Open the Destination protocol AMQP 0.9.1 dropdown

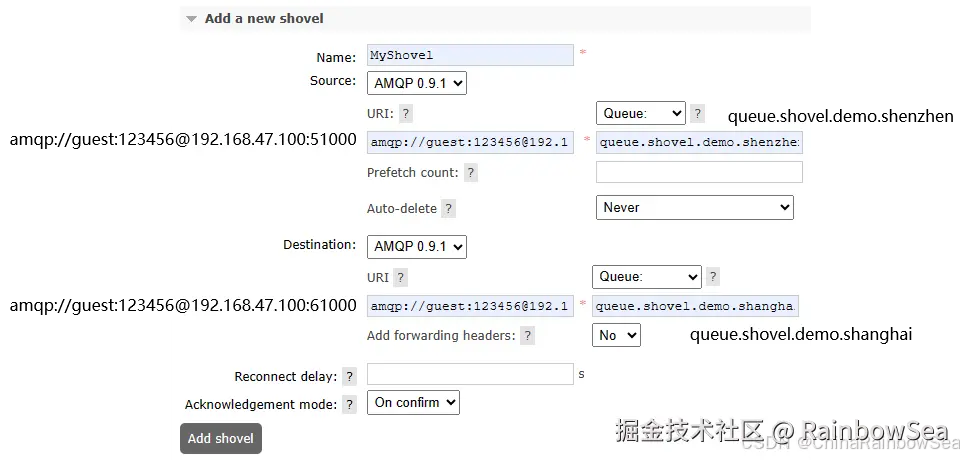[417, 247]
